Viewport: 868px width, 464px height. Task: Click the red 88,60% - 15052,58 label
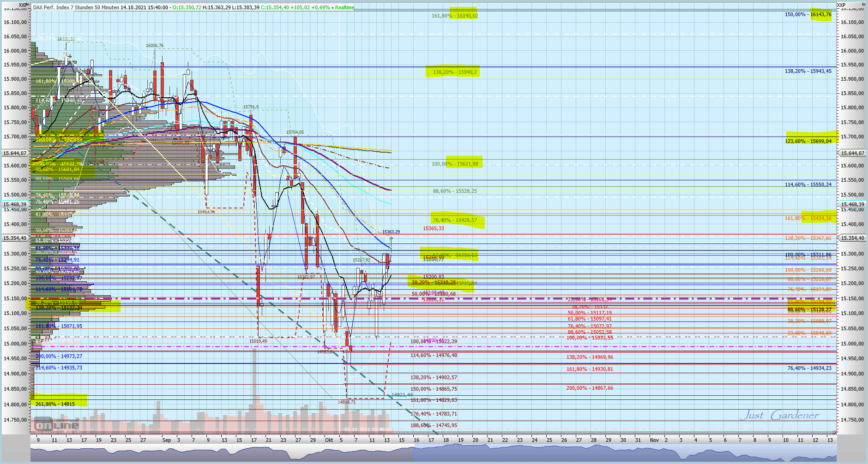tap(590, 332)
